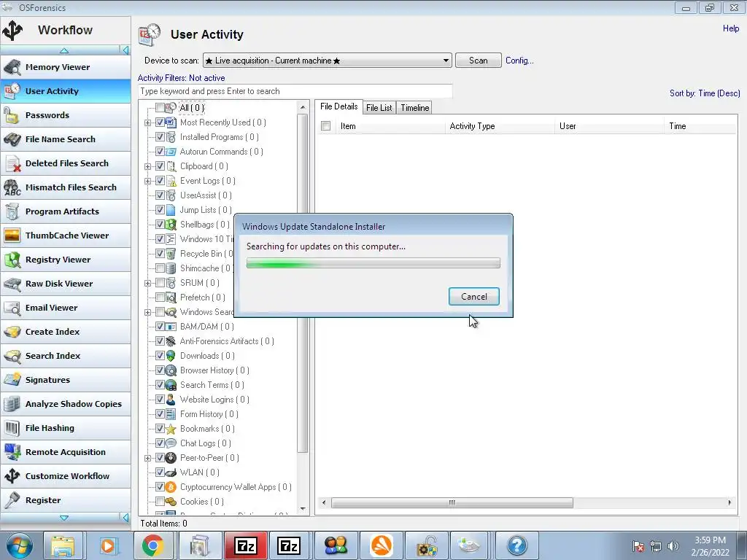Viewport: 747px width, 560px height.
Task: Uncheck the Autorun Commands checkbox
Action: 160,152
